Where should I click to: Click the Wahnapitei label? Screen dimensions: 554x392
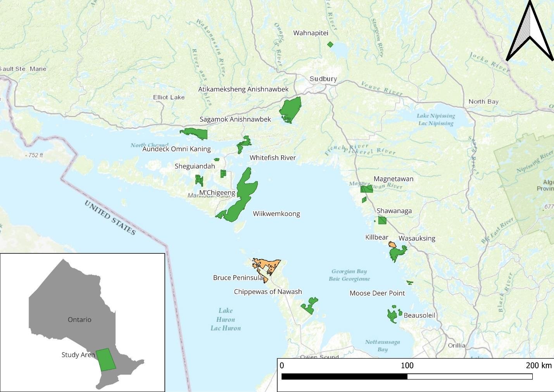[311, 33]
